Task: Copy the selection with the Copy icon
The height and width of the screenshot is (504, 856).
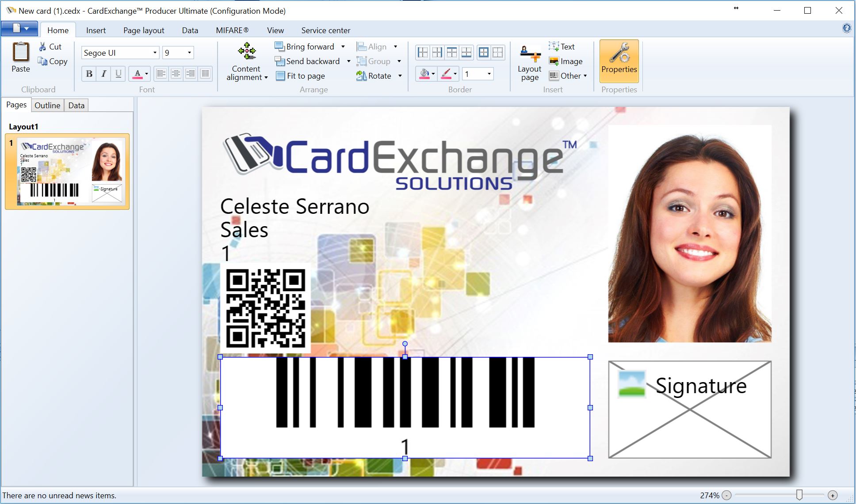Action: [42, 61]
